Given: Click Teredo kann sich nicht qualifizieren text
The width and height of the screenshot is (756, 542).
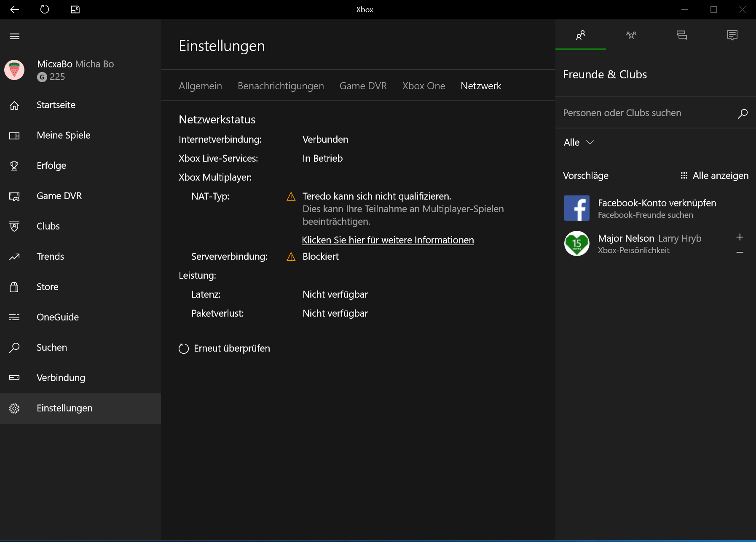Looking at the screenshot, I should click(x=377, y=196).
